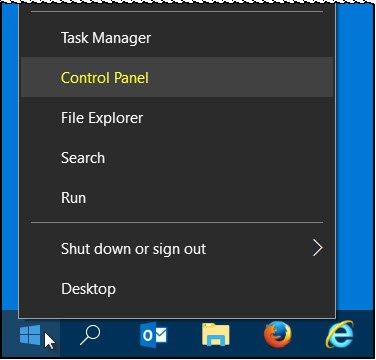This screenshot has width=376, height=360.
Task: Expand the Shut down or sign out submenu
Action: [x=177, y=249]
